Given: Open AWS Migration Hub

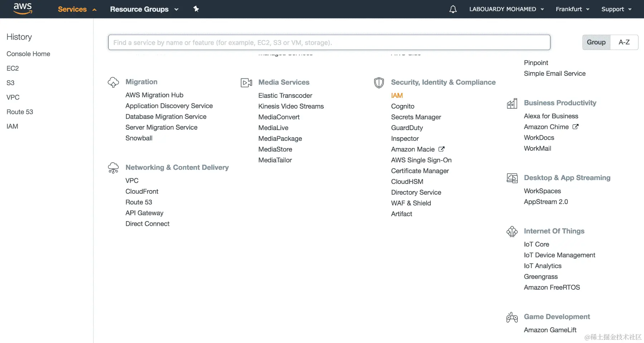Looking at the screenshot, I should tap(154, 95).
